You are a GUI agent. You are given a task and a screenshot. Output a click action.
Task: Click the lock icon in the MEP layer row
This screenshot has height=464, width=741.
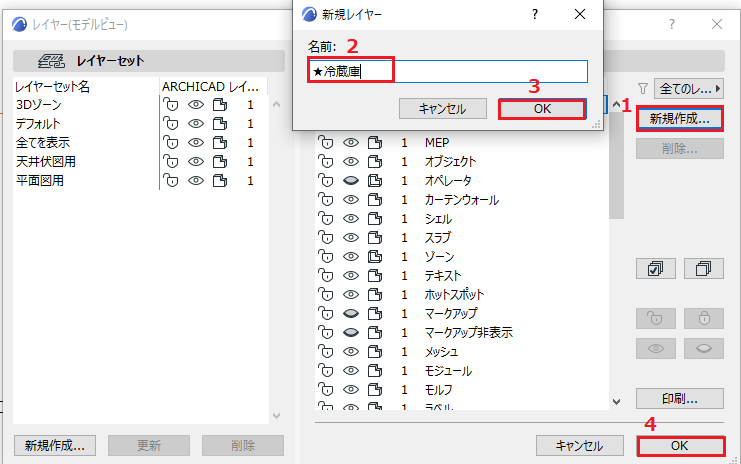pos(326,142)
